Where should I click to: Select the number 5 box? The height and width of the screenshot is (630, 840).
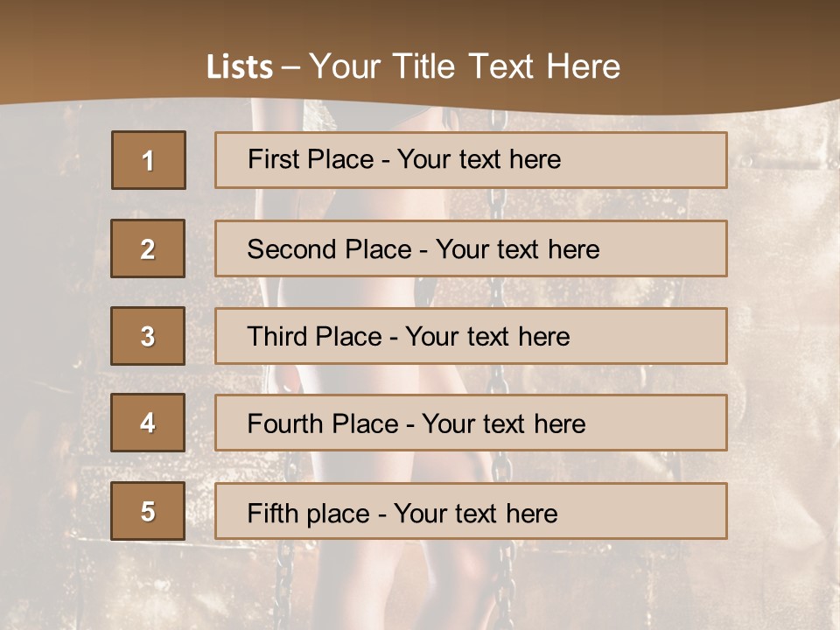point(148,511)
